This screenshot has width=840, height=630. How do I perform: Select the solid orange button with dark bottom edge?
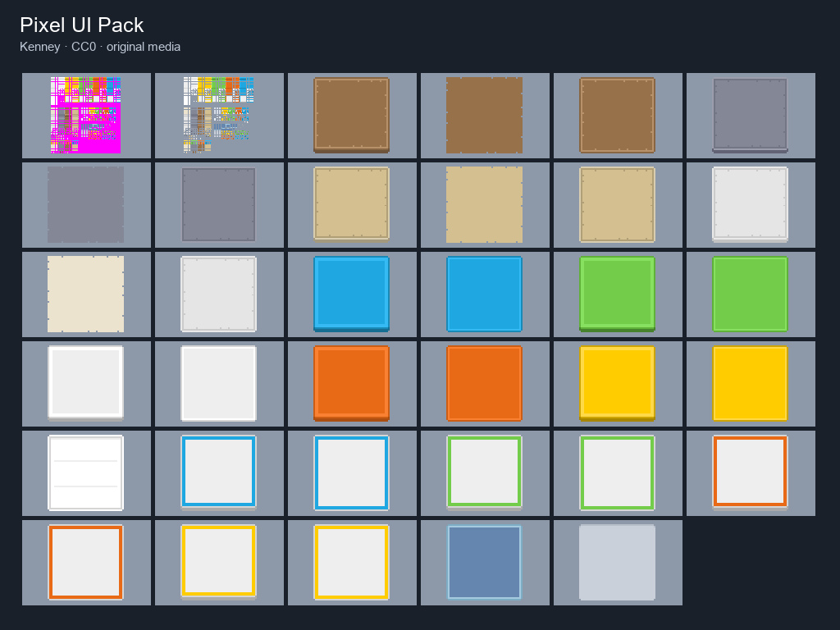point(351,384)
